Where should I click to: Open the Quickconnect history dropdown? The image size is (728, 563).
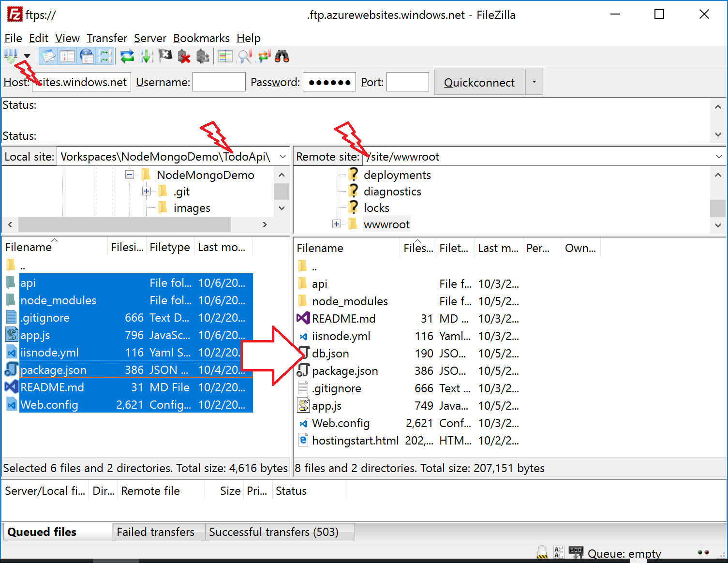pyautogui.click(x=534, y=82)
